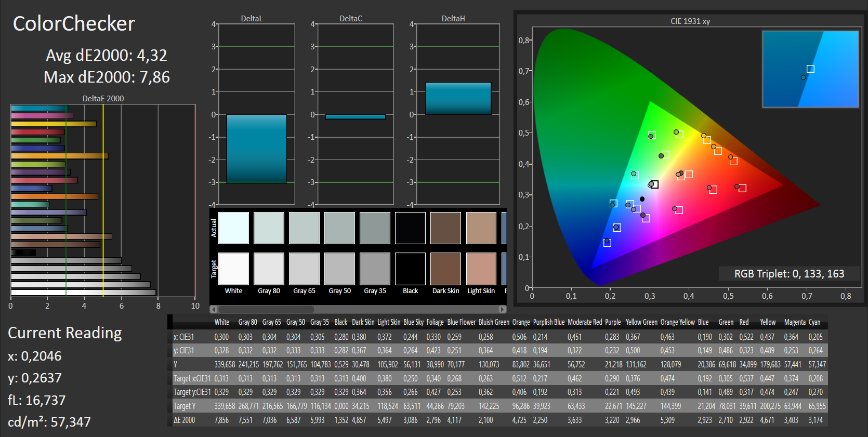
Task: Click the '5,309' ΔE 2000 value for Orange Yellow
Action: (x=668, y=420)
